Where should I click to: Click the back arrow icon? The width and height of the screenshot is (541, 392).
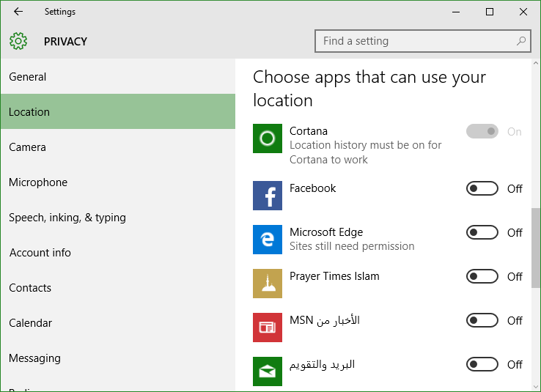click(18, 12)
